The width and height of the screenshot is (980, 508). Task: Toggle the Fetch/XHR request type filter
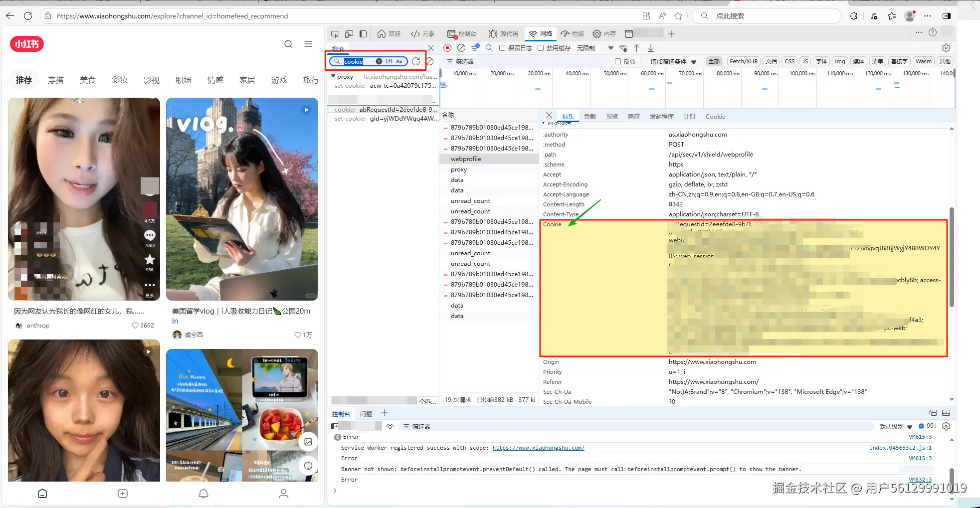coord(744,61)
